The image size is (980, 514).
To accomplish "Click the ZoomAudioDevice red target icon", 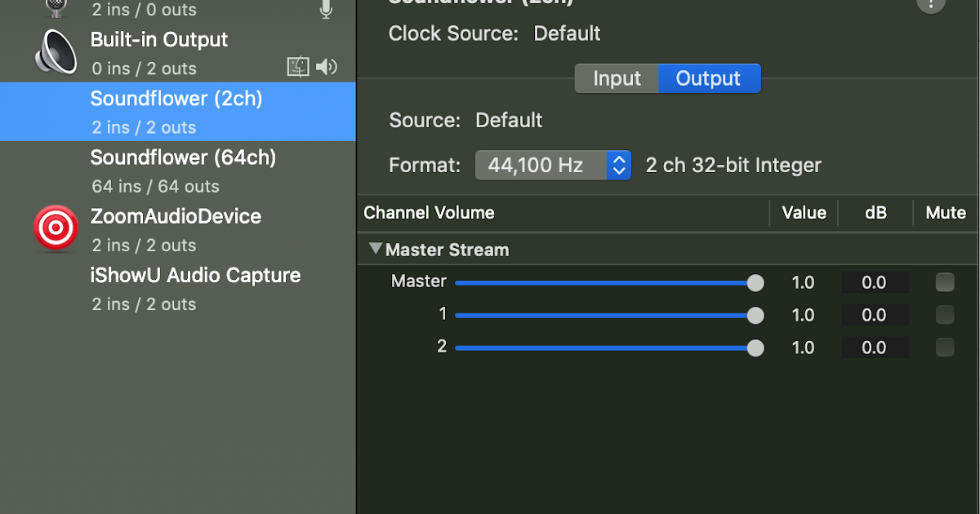I will click(56, 228).
